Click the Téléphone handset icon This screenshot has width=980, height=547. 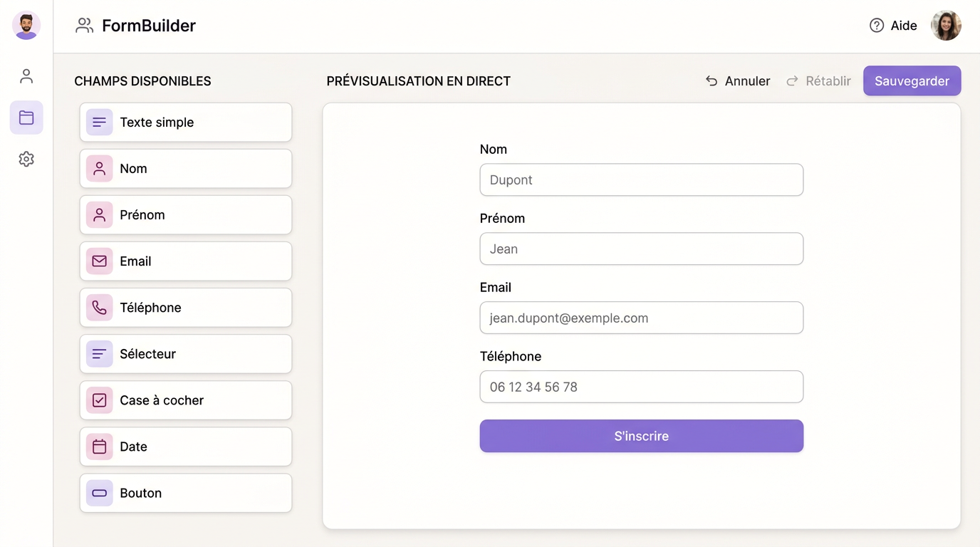click(100, 308)
